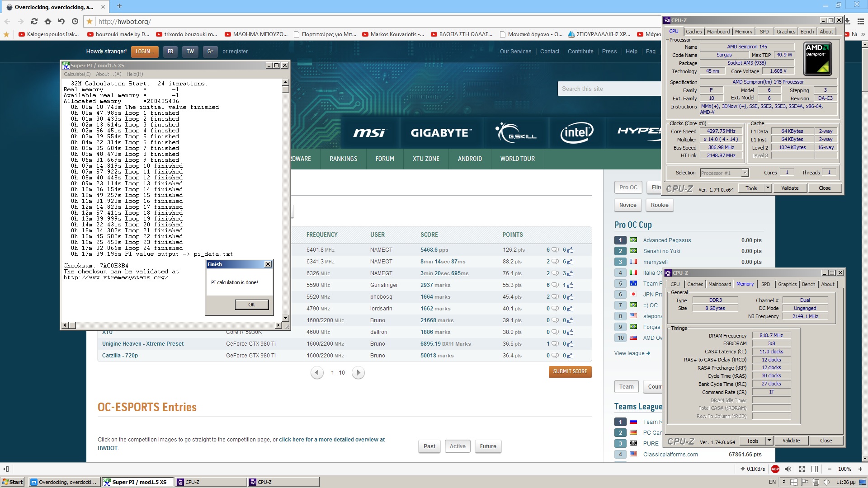Switch to Super PI taskbar button

pos(137,482)
